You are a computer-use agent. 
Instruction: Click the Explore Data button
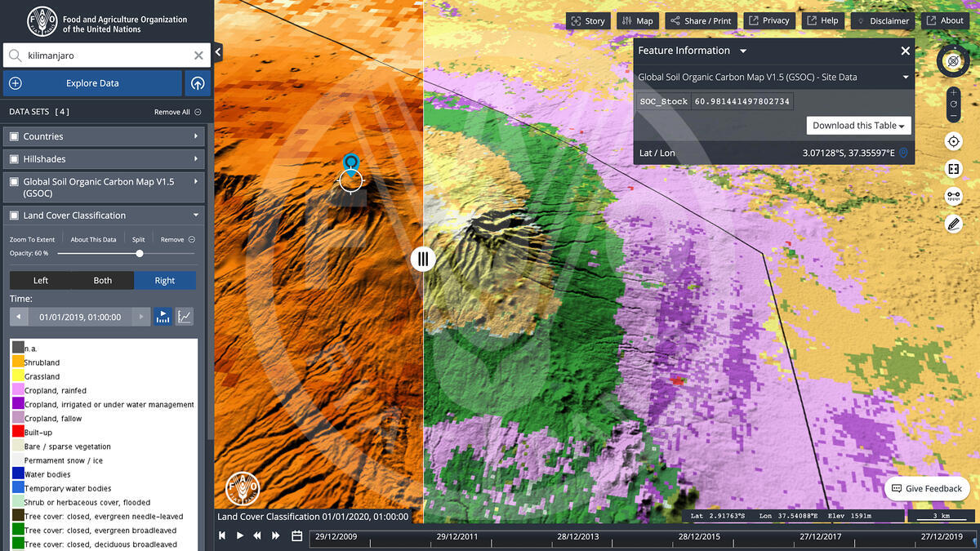(92, 83)
